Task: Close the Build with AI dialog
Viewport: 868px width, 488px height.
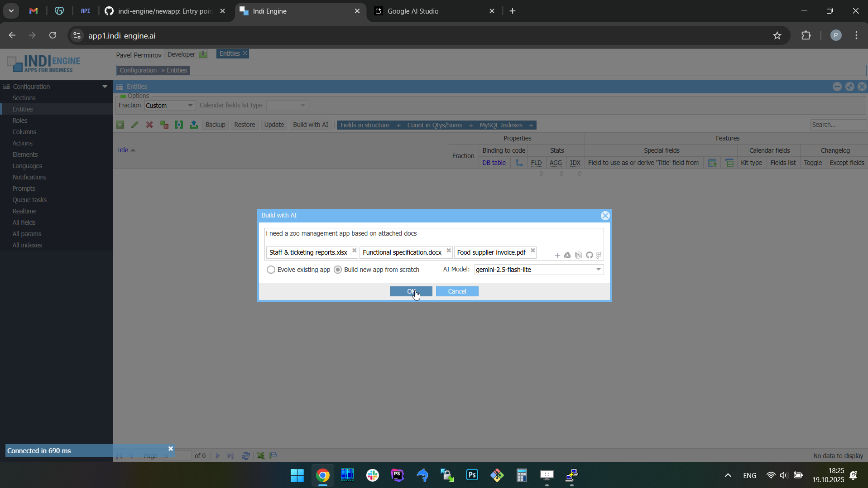Action: pos(605,216)
